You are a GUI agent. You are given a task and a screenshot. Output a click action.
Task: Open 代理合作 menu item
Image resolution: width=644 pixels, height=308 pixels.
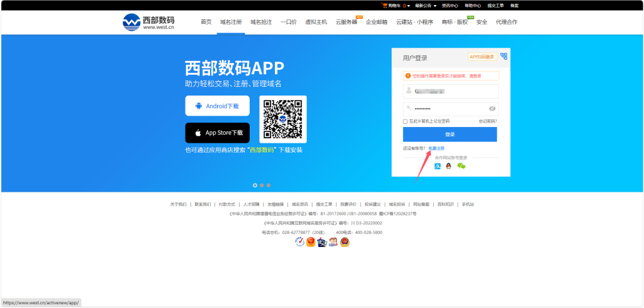click(x=506, y=22)
